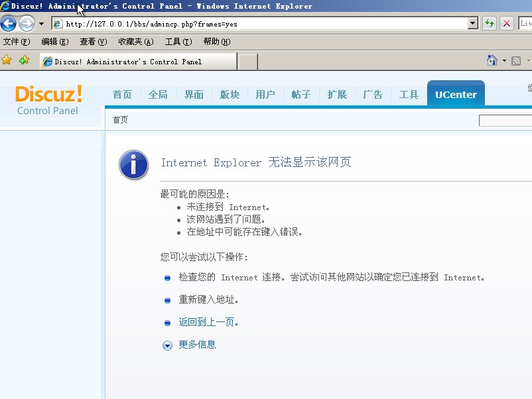The width and height of the screenshot is (532, 399).
Task: Click the red Stop loading icon
Action: point(507,24)
